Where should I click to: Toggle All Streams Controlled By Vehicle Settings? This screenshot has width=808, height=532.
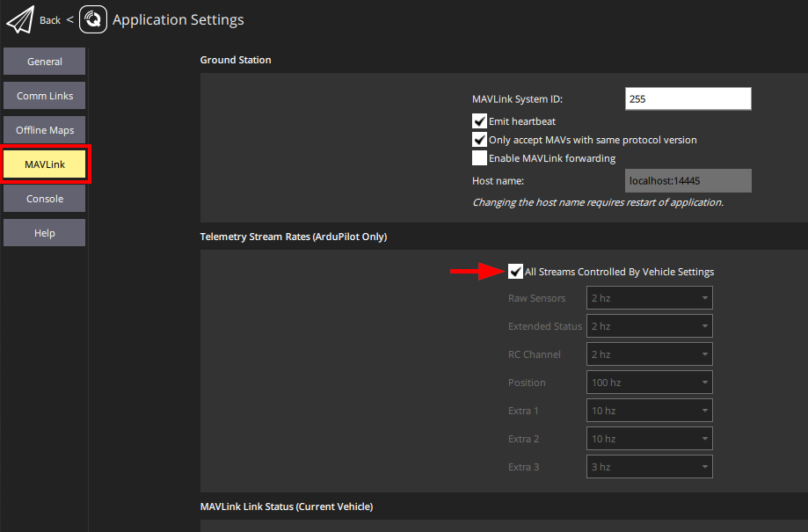(515, 271)
